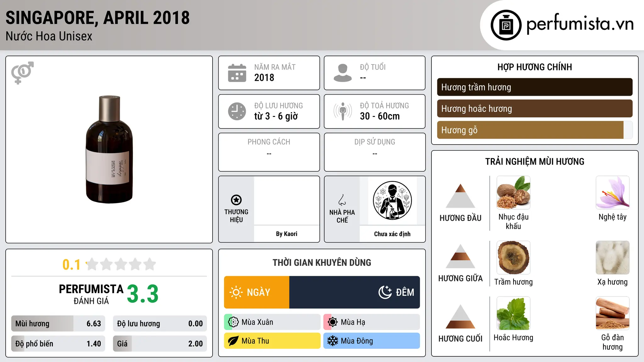Open the perfumer illustration above Chưa xác định
The height and width of the screenshot is (362, 644).
(392, 200)
